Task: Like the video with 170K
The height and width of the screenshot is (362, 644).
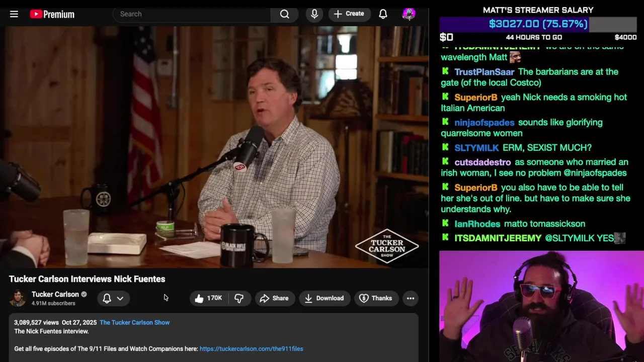Action: [208, 298]
